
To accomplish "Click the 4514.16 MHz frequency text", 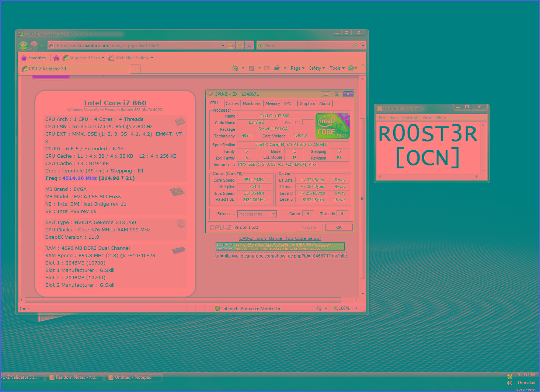I will pyautogui.click(x=79, y=178).
